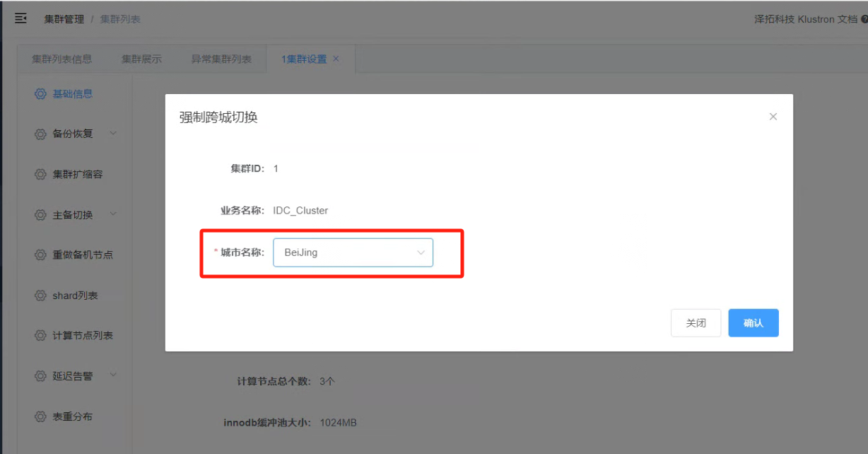Click the 强制跨城切换 dialog title
This screenshot has width=868, height=454.
[x=218, y=117]
